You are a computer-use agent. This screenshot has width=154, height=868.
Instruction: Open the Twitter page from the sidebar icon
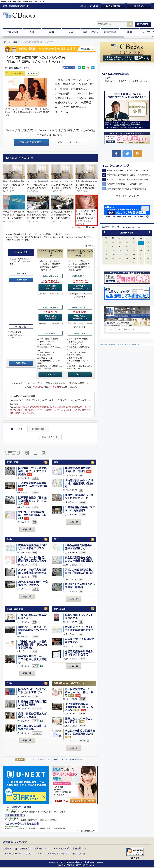(x=127, y=154)
